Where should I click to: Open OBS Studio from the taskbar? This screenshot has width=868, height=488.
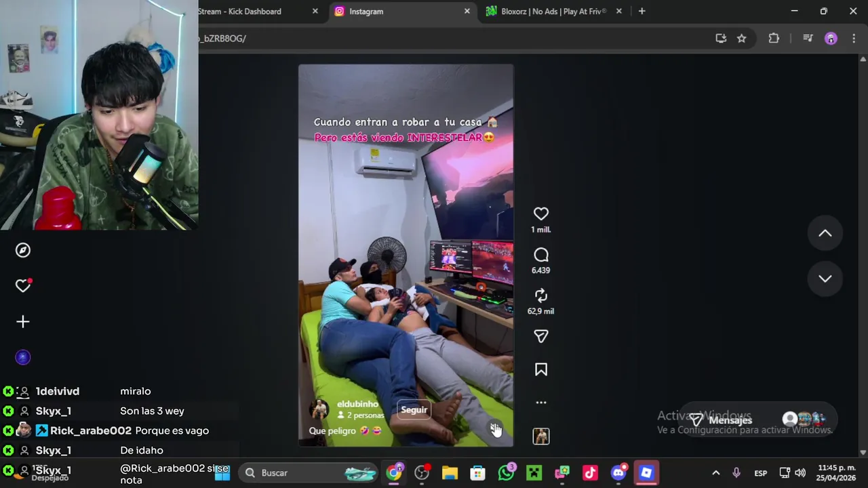click(x=422, y=473)
